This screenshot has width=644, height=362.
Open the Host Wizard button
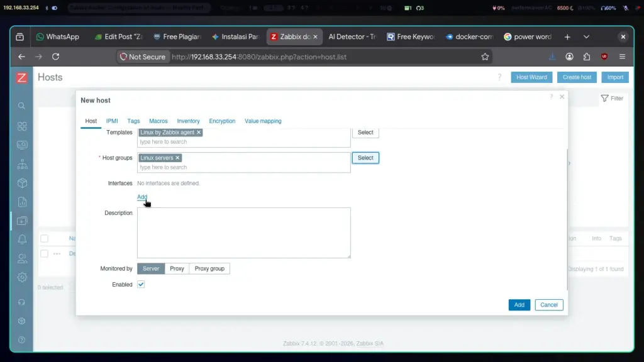531,77
